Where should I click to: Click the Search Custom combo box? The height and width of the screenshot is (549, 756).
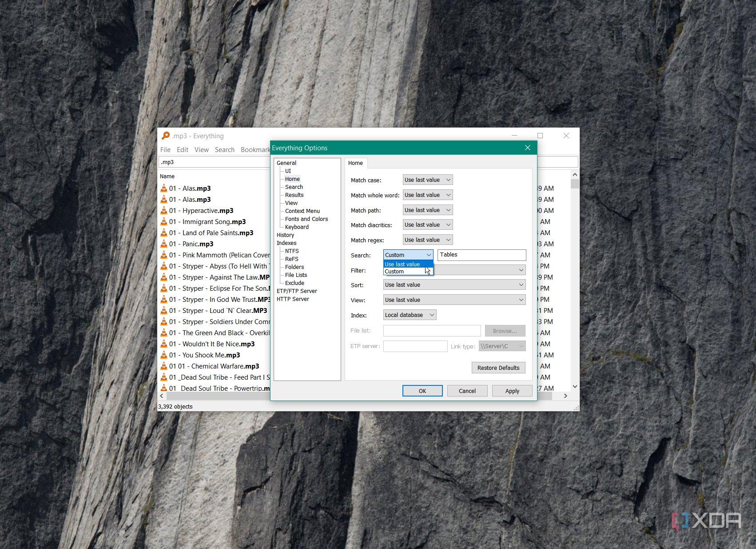(408, 255)
